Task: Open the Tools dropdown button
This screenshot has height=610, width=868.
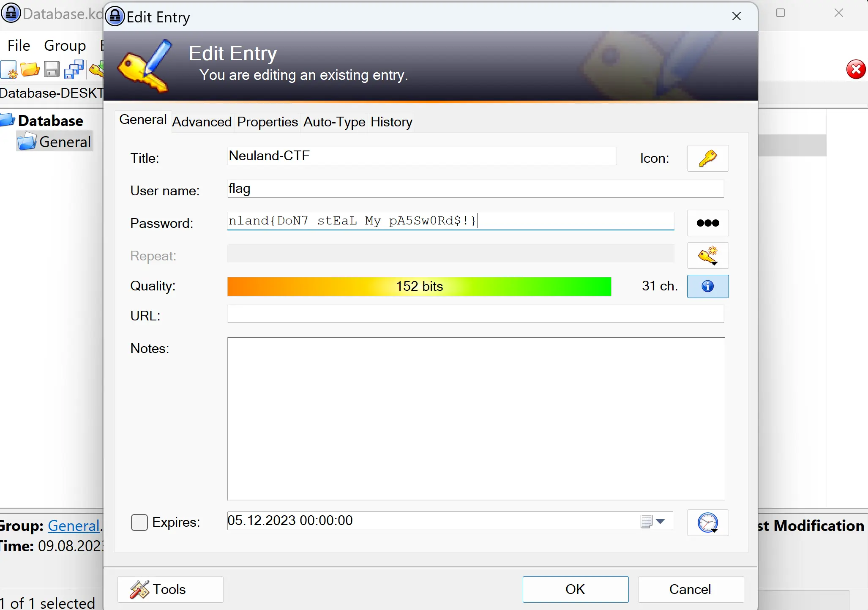Action: pyautogui.click(x=170, y=589)
